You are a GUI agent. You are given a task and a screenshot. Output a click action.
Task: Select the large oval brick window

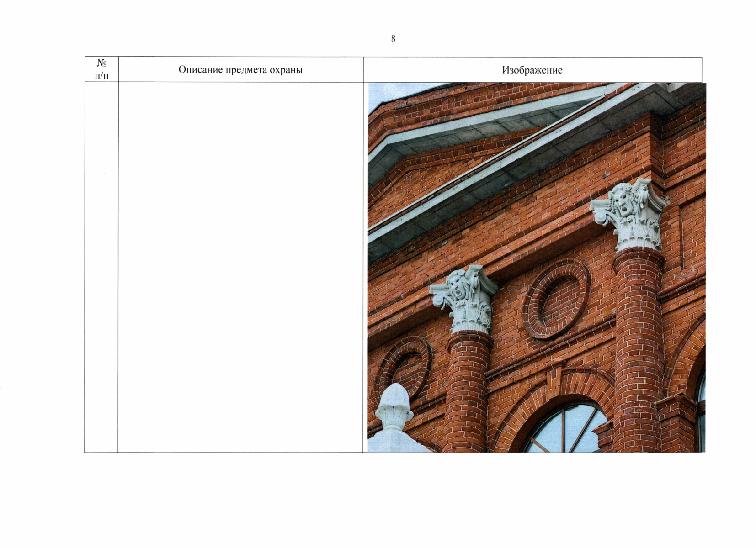[x=557, y=300]
